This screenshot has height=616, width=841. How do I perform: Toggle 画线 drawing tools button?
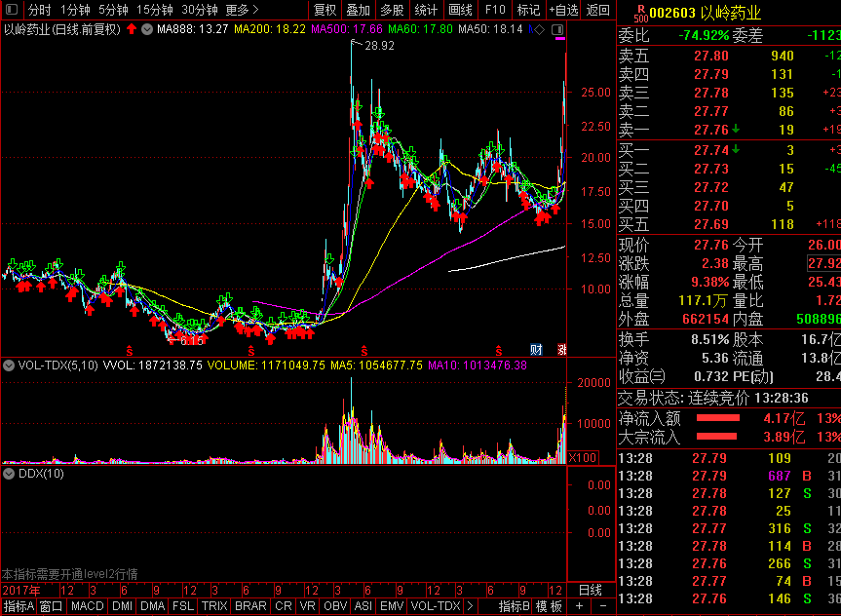pos(459,10)
